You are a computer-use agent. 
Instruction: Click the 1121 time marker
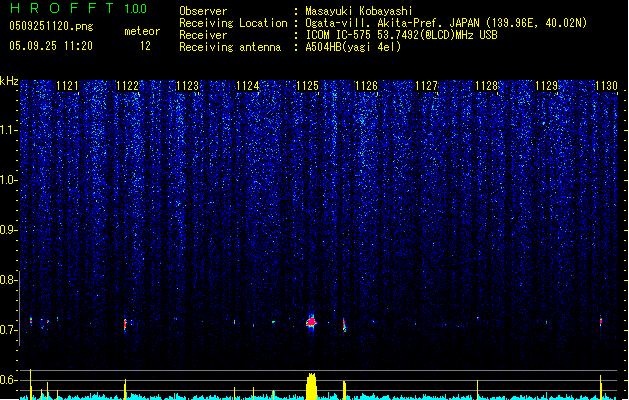[x=67, y=86]
